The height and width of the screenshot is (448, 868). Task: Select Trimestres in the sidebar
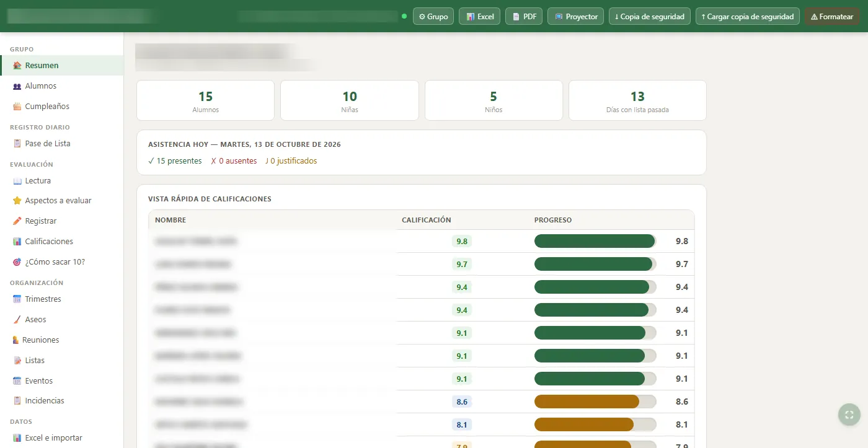[62, 299]
